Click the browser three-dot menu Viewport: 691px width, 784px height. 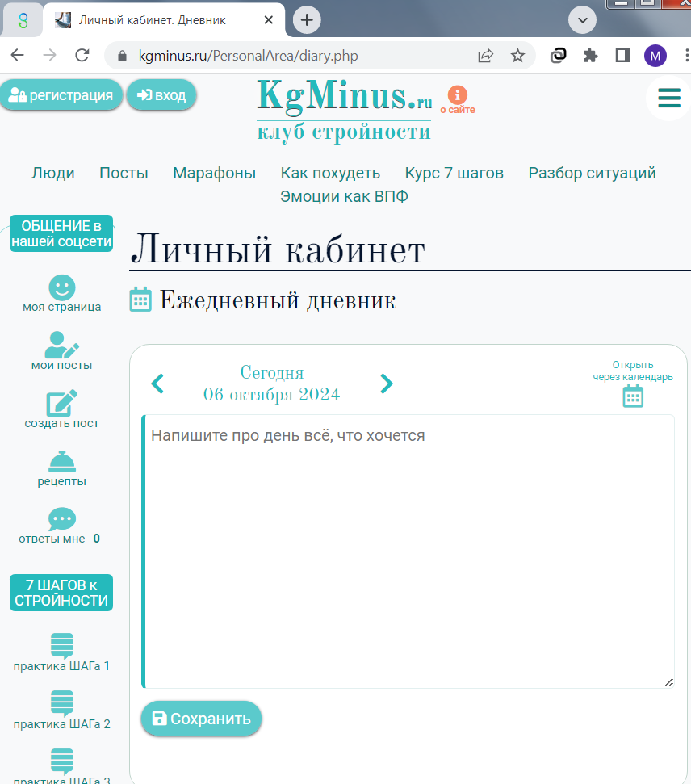[686, 56]
